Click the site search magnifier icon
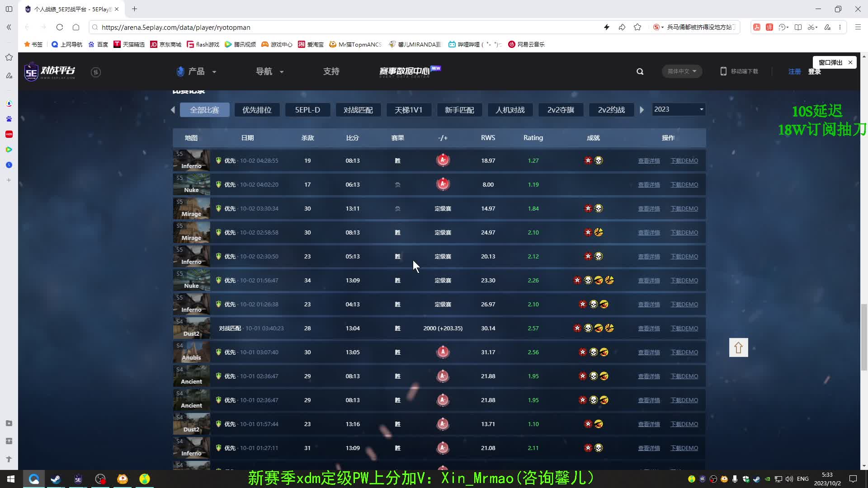The image size is (868, 488). 640,71
